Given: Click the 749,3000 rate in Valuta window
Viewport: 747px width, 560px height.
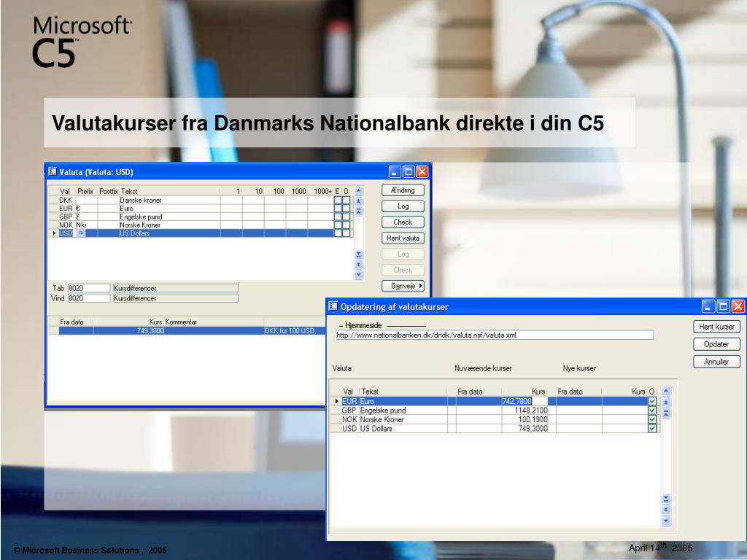Looking at the screenshot, I should pyautogui.click(x=150, y=330).
